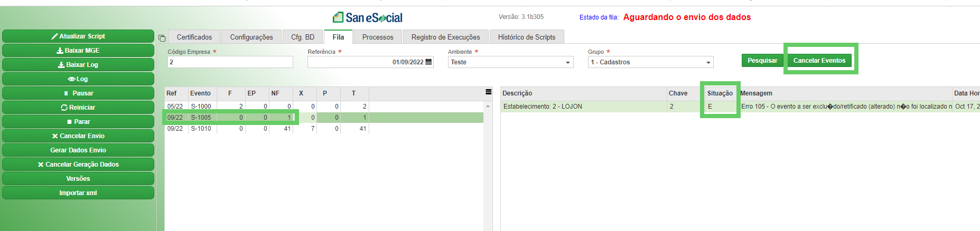The image size is (980, 231).
Task: Open Registro de Execuções tab
Action: [x=446, y=37]
